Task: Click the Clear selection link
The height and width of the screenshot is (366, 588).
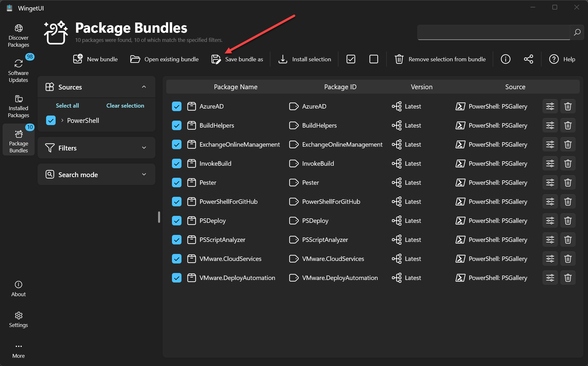Action: pyautogui.click(x=125, y=106)
